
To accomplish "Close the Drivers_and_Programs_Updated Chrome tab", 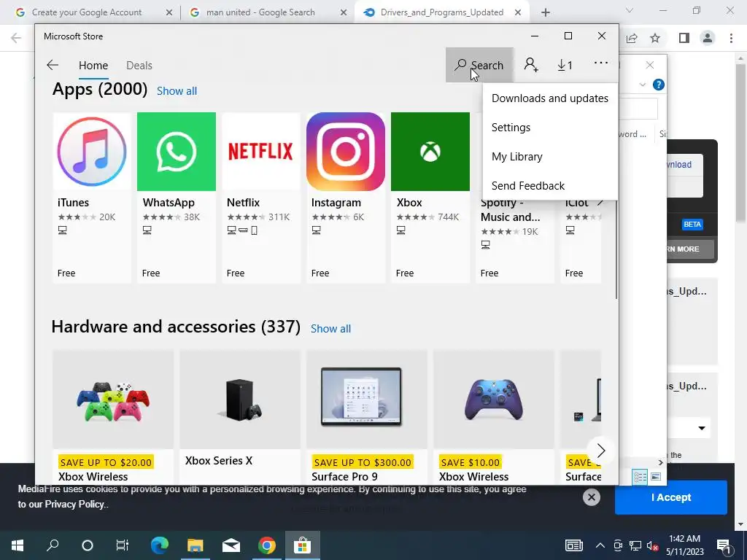I will [x=518, y=12].
